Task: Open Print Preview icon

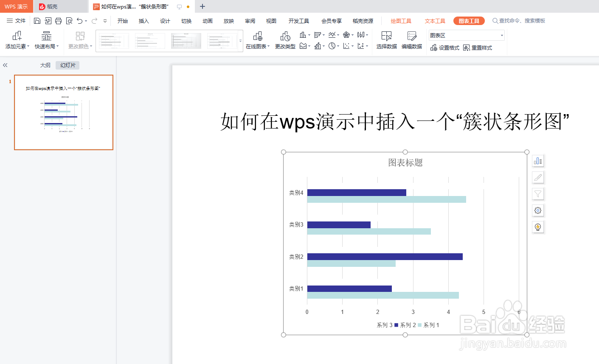Action: point(69,21)
